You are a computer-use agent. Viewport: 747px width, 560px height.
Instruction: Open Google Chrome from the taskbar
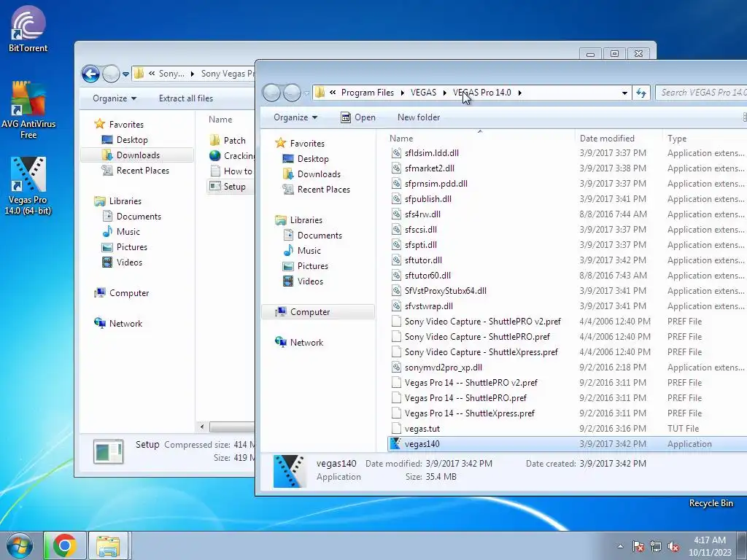65,545
